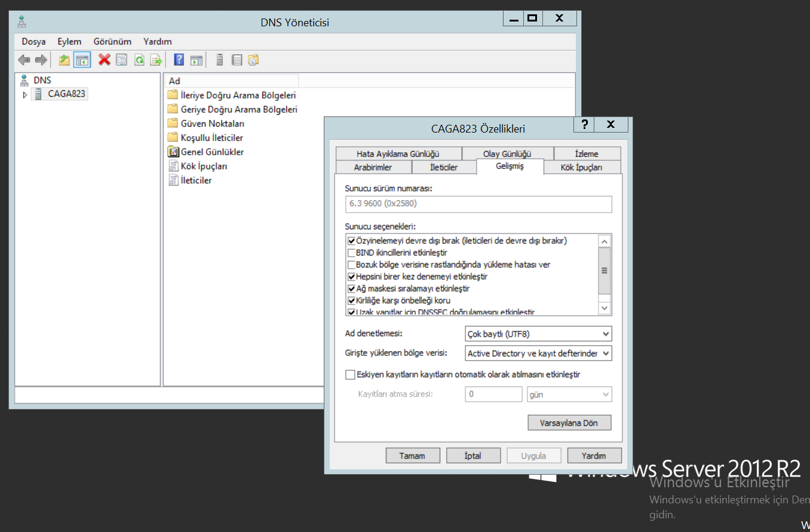Click the down arrow of options list scrollbar
Screen dimensions: 810x532
(x=605, y=308)
